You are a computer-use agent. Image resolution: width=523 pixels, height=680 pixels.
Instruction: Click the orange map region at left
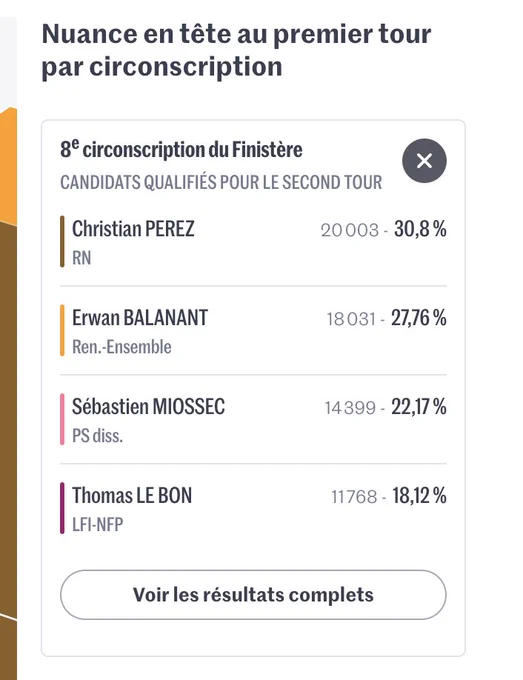click(x=8, y=165)
